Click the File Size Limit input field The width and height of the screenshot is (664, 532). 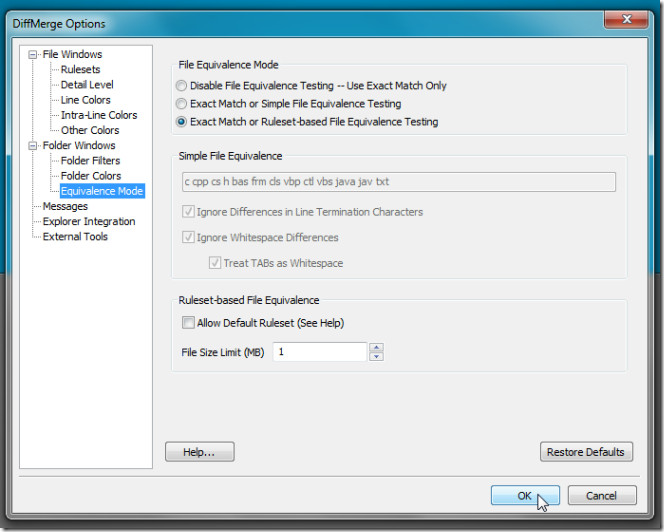point(320,352)
